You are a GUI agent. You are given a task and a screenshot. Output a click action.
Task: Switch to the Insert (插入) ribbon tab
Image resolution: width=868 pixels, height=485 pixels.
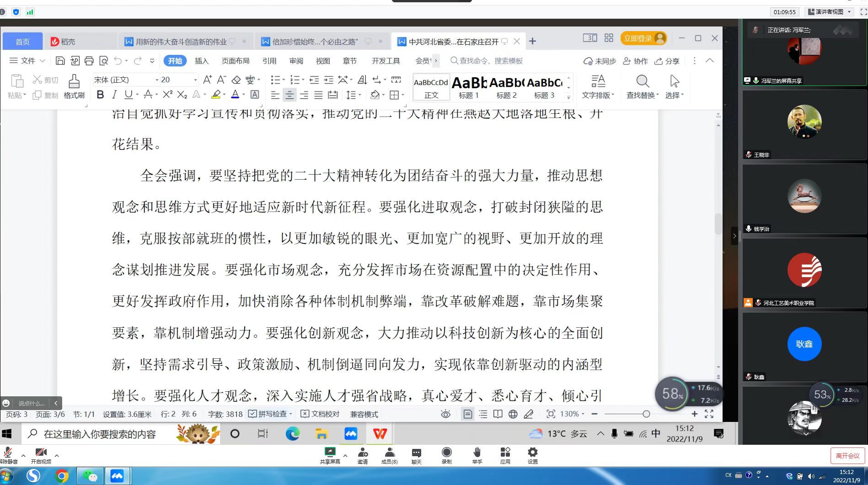coord(201,61)
